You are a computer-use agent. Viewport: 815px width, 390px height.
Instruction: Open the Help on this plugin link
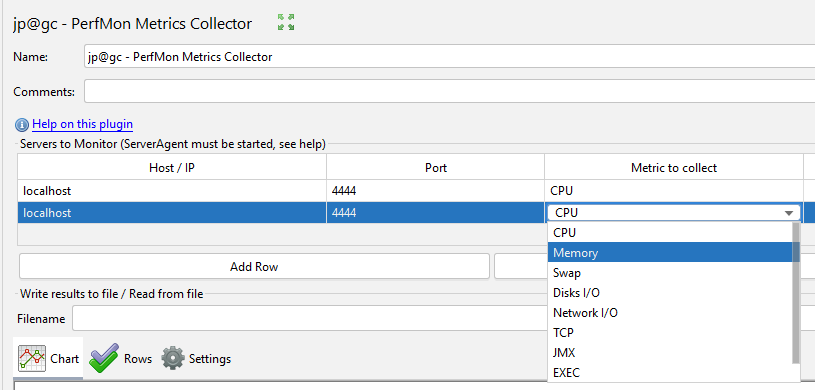[x=82, y=124]
